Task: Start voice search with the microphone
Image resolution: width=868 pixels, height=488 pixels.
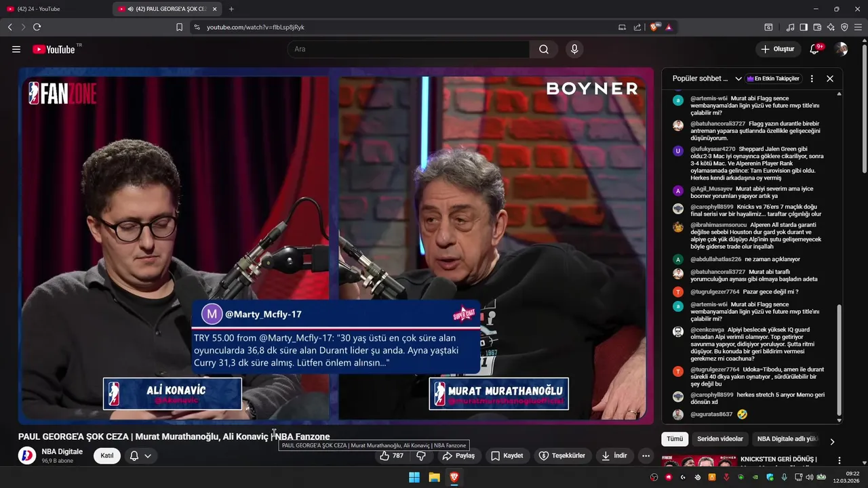Action: [574, 49]
